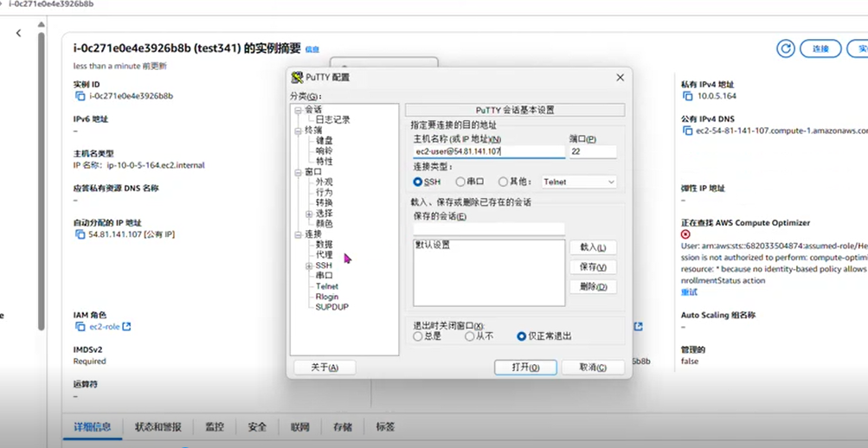Choose 总是 for close window on exit

[418, 336]
